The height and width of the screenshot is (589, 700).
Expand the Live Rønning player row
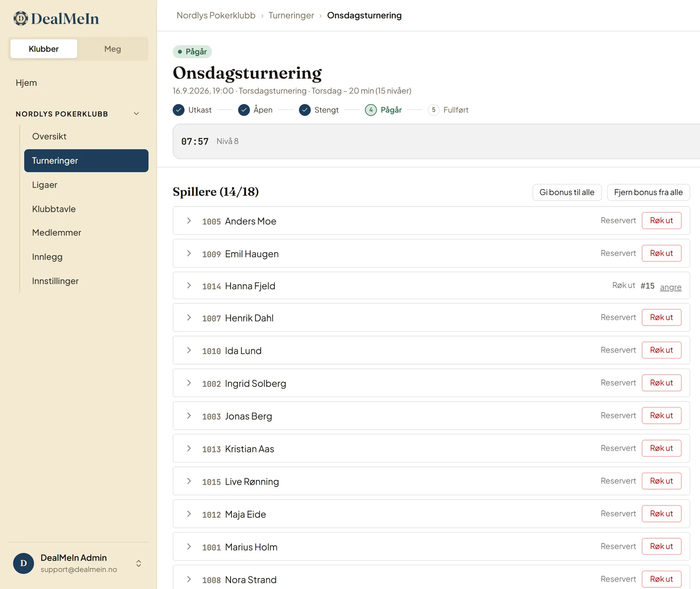189,481
